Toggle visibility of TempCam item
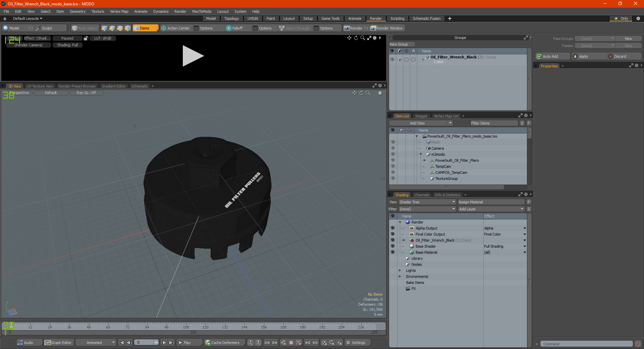The image size is (644, 349). click(x=392, y=166)
